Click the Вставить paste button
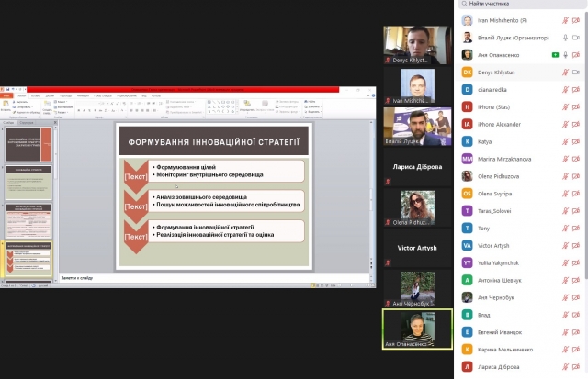 tap(6, 106)
